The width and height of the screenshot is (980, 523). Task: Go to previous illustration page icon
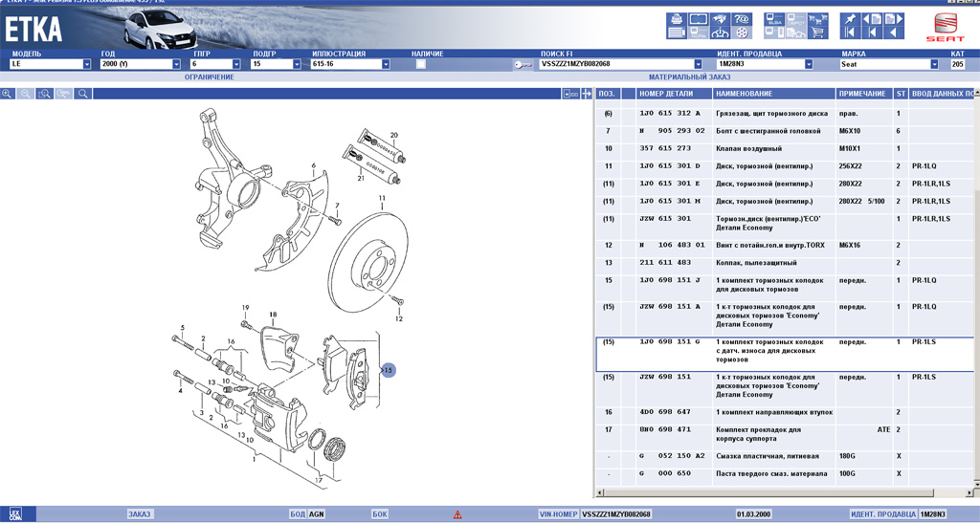pyautogui.click(x=873, y=19)
